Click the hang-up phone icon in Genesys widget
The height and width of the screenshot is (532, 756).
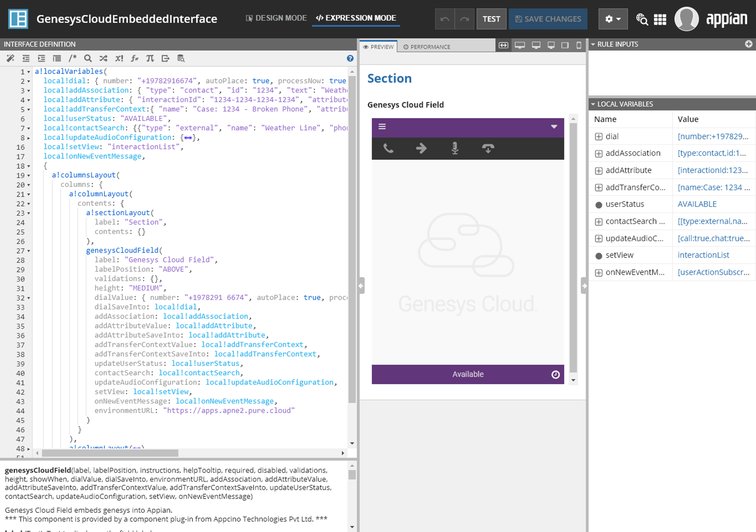click(x=488, y=148)
